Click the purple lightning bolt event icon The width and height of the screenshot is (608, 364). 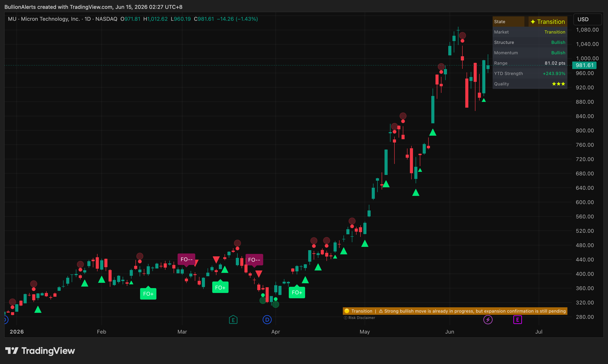point(488,320)
